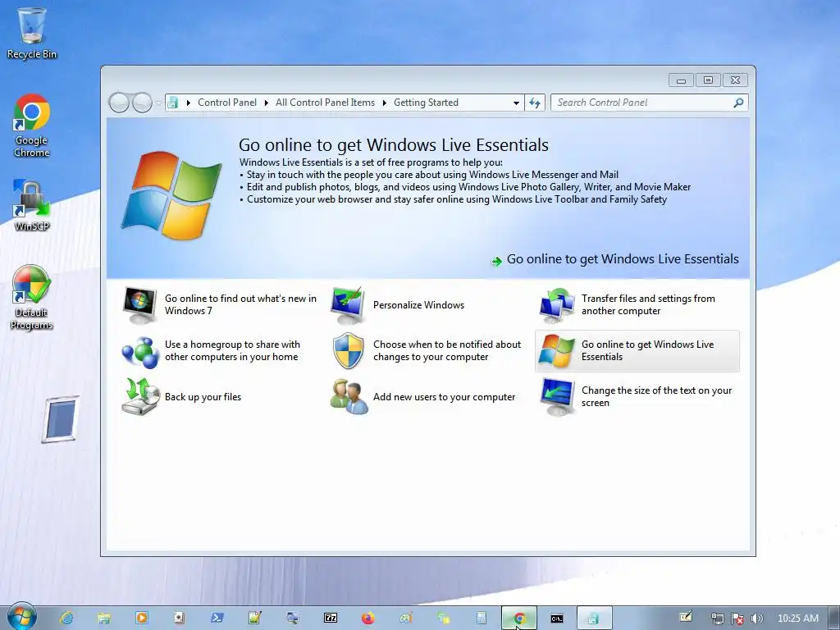840x630 pixels.
Task: Click the network tray icon
Action: [717, 619]
